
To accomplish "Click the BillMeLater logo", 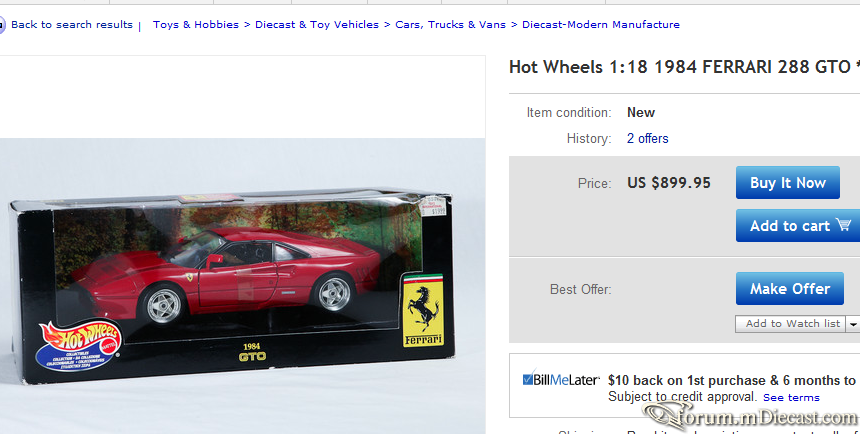I will click(x=561, y=379).
